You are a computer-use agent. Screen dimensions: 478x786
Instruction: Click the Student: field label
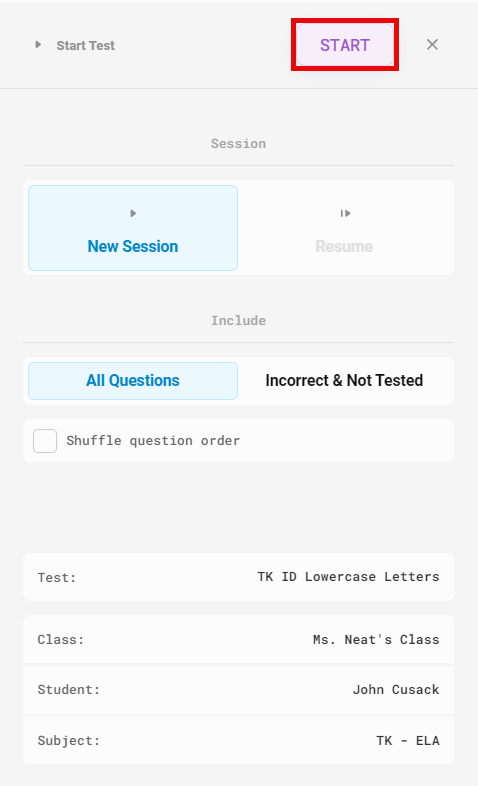(69, 690)
